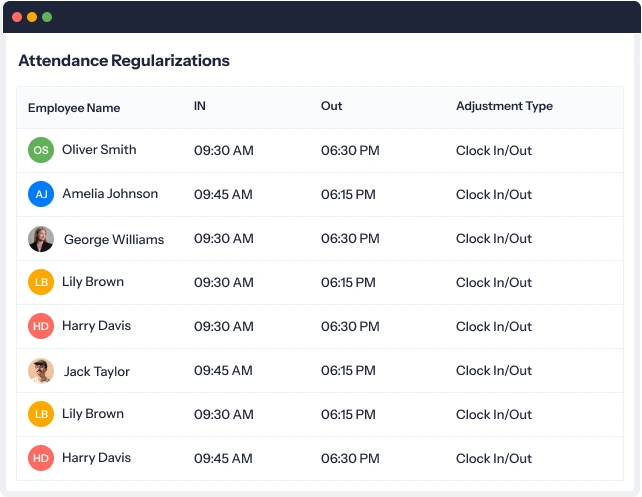Screen dimensions: 642x497
Task: Click Clock In/Out in Harry Davis's 09:45 AM row
Action: 494,459
